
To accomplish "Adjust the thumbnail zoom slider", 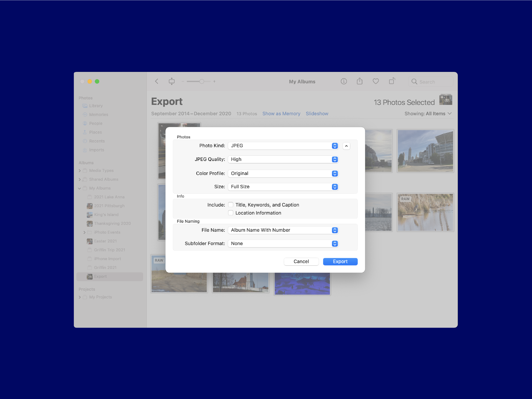I will coord(202,82).
